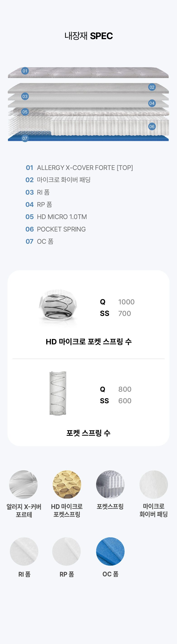Viewport: 177px width, 644px height.
Task: Select the RI 폼 material thumbnail
Action: pyautogui.click(x=24, y=551)
